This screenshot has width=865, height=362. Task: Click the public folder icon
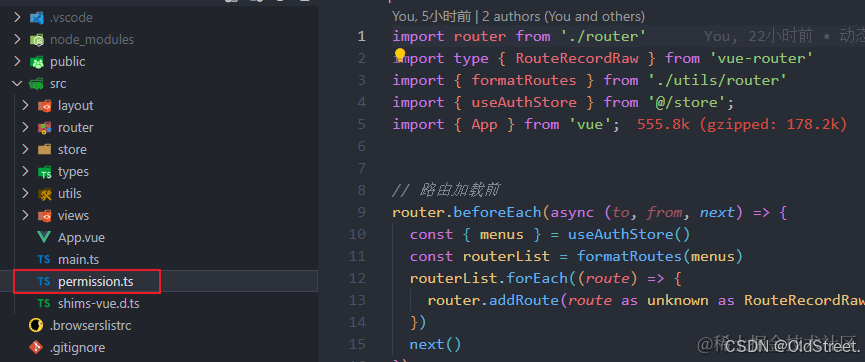point(36,62)
